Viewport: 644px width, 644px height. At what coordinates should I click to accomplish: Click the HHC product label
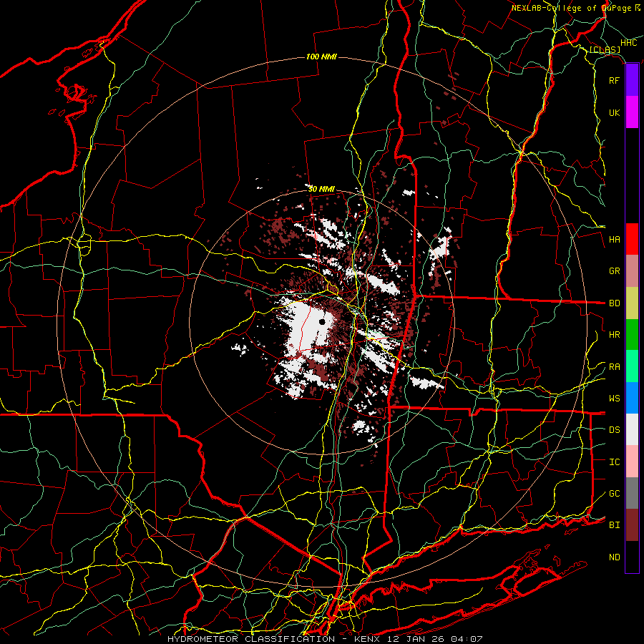point(628,43)
